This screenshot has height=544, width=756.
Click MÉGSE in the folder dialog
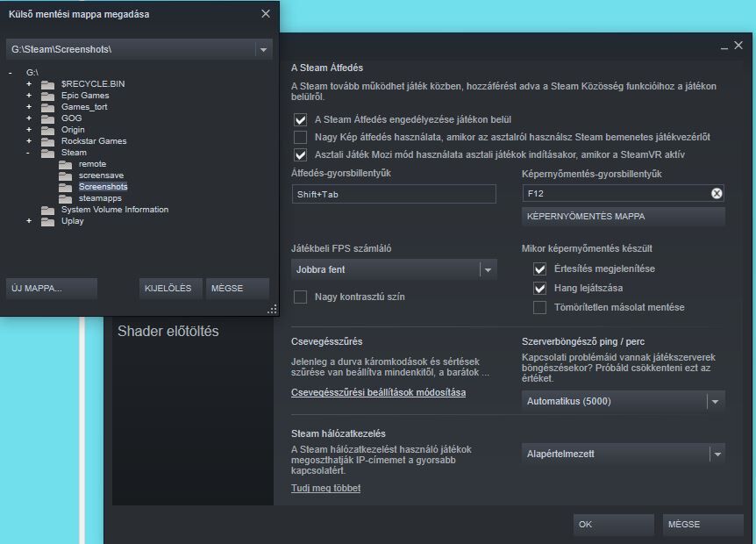point(237,289)
